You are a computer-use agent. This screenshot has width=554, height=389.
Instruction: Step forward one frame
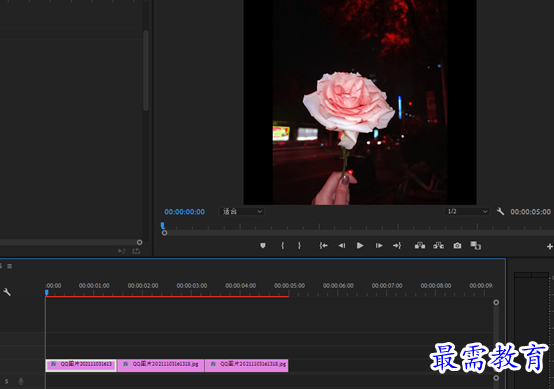click(x=379, y=246)
